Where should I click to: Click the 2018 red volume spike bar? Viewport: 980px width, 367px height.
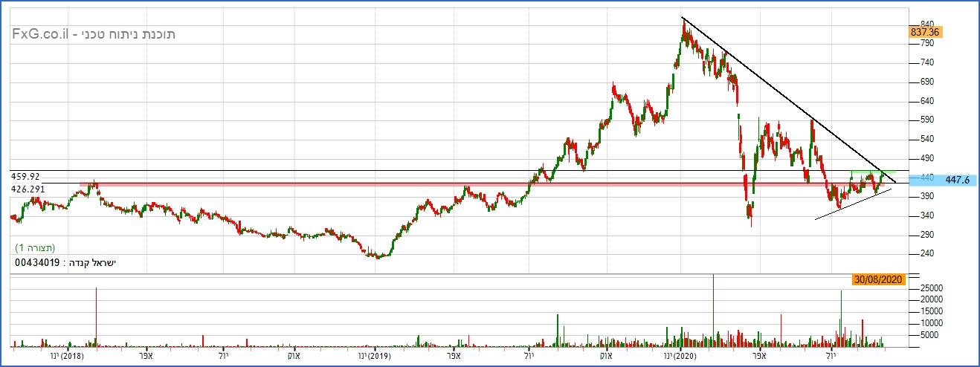tap(96, 317)
